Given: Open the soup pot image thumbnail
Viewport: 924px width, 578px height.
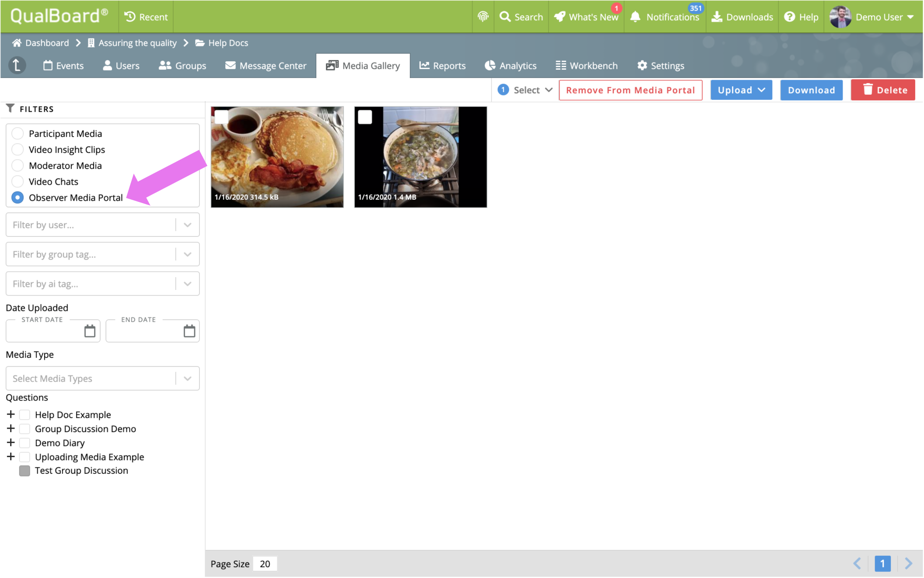Looking at the screenshot, I should 420,157.
